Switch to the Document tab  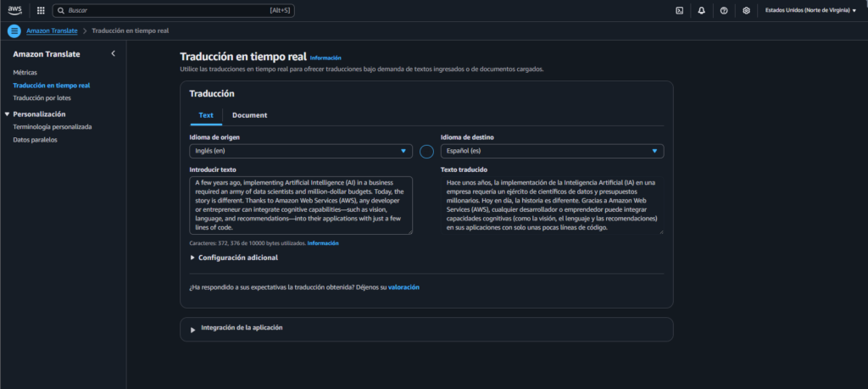tap(249, 115)
